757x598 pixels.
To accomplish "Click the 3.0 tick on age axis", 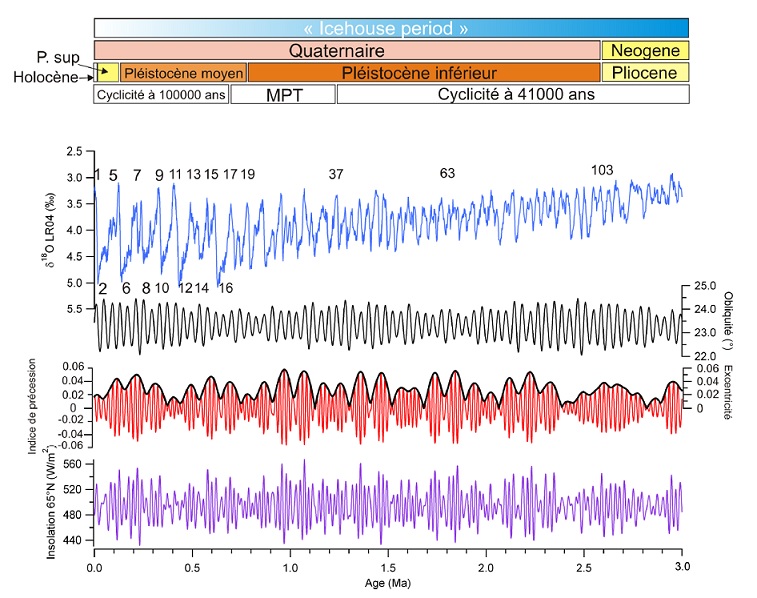I will (x=682, y=567).
